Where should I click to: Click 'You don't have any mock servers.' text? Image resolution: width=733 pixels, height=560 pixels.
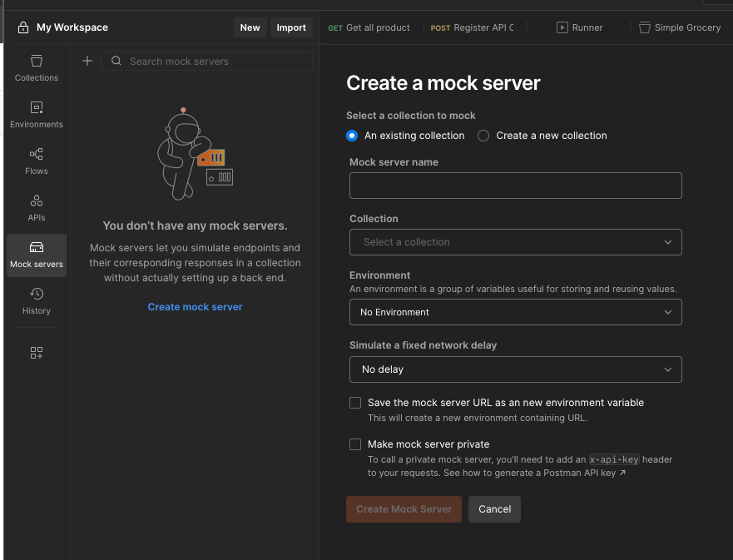point(195,225)
